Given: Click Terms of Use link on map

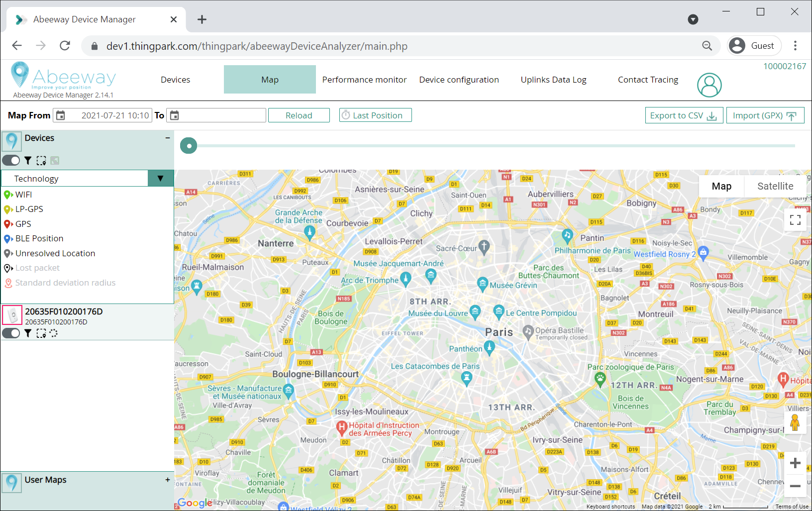Looking at the screenshot, I should tap(792, 507).
